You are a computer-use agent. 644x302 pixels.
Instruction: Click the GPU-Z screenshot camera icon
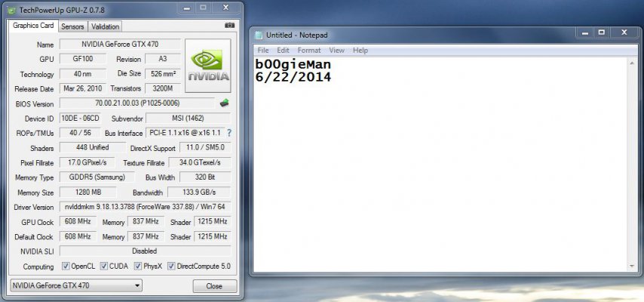pos(229,26)
